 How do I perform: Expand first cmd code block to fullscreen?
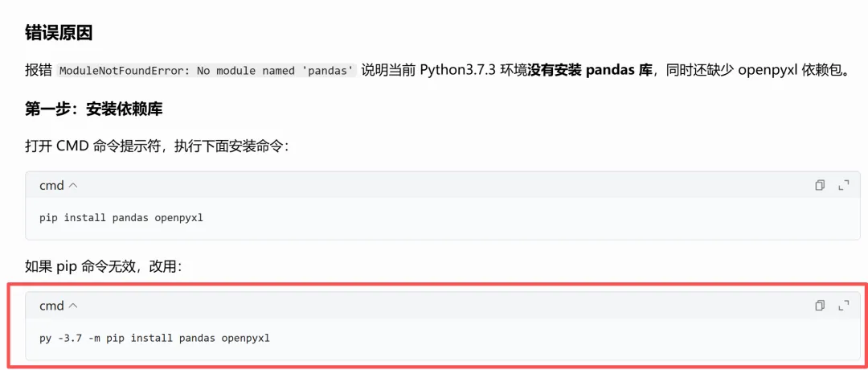[x=844, y=186]
